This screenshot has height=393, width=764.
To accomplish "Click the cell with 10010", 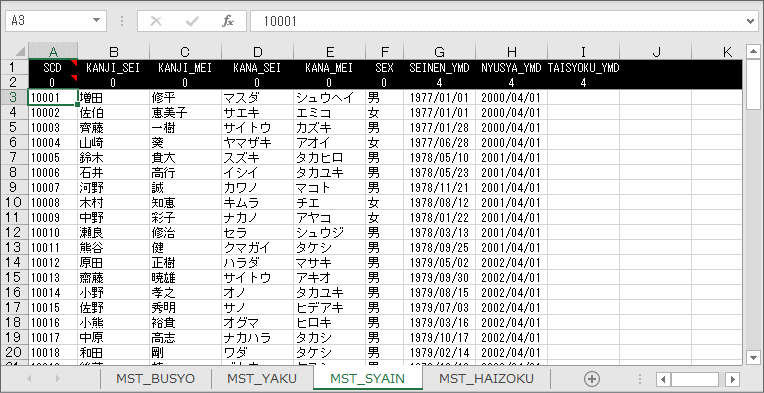I will [x=53, y=232].
